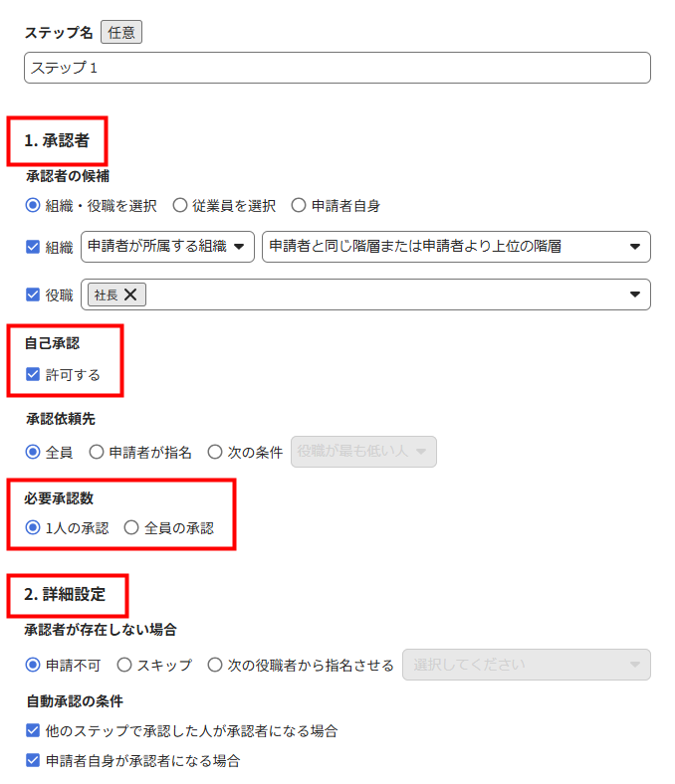Uncheck 他のステップで承認した人が承認者になる場合
Viewport: 675px width, 784px height.
pyautogui.click(x=33, y=730)
